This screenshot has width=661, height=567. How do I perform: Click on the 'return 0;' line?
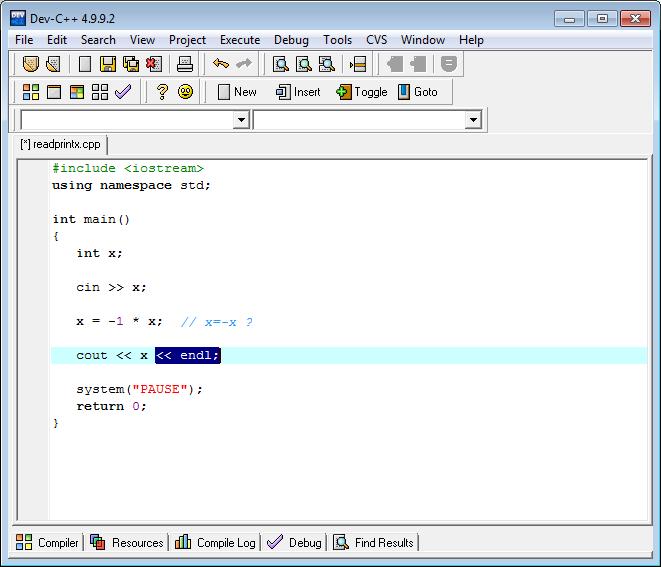pos(111,406)
